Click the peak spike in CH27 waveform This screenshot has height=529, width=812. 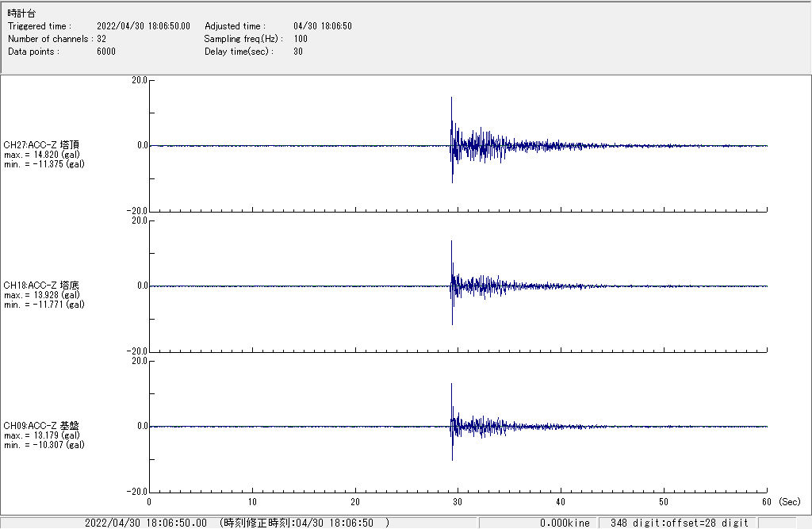click(451, 99)
